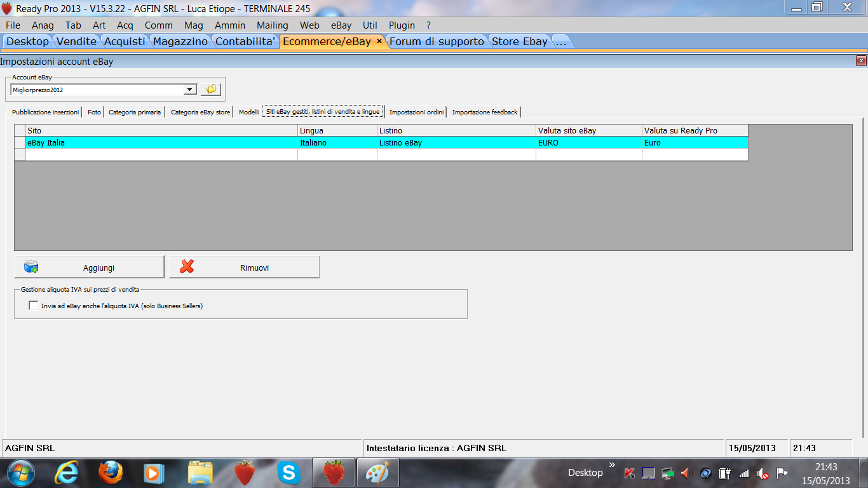Click the battery power tray icon

724,473
